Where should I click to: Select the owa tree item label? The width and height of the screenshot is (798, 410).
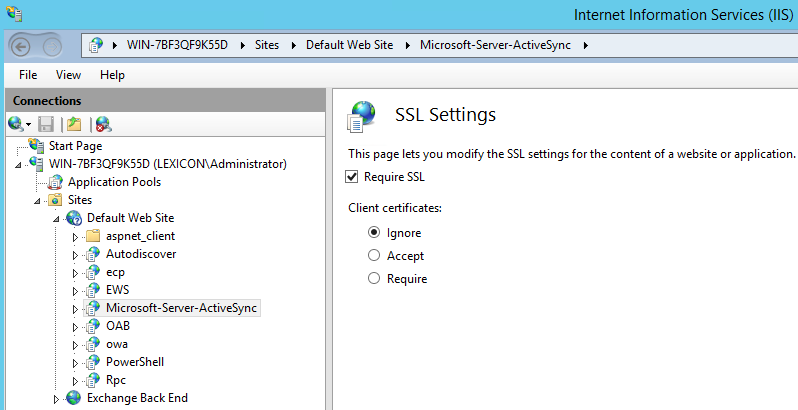pos(117,344)
